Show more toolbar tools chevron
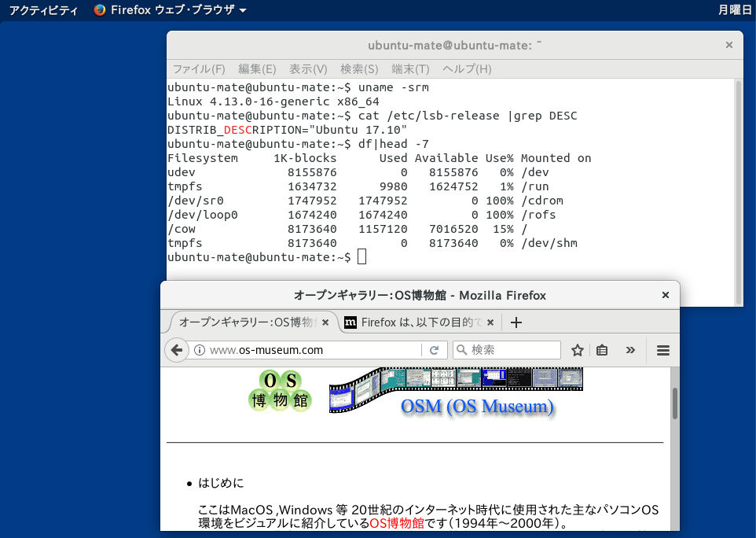The height and width of the screenshot is (538, 756). (x=630, y=350)
